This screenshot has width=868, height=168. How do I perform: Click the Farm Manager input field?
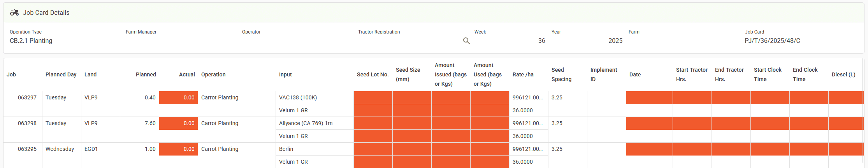(182, 41)
